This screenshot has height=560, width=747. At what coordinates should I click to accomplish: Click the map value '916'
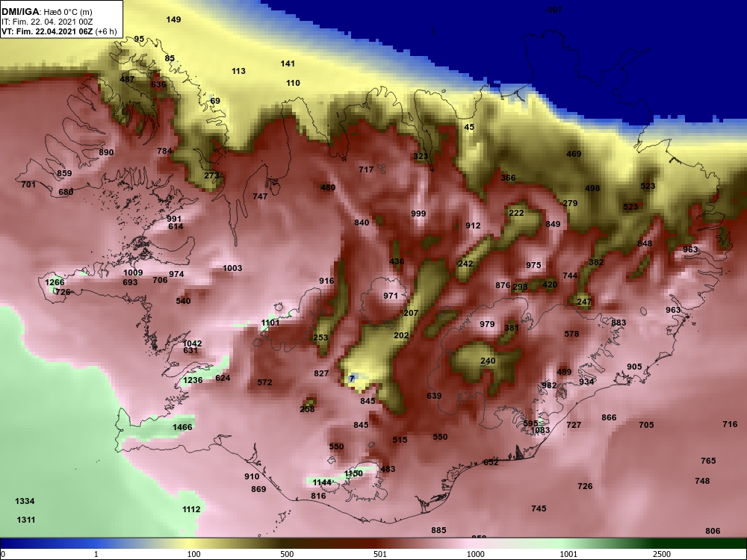click(x=326, y=281)
